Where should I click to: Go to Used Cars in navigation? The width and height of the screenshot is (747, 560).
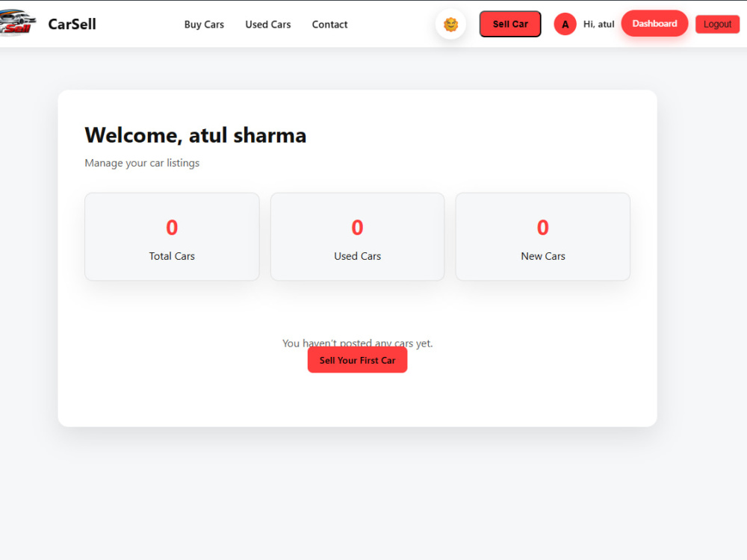(267, 25)
